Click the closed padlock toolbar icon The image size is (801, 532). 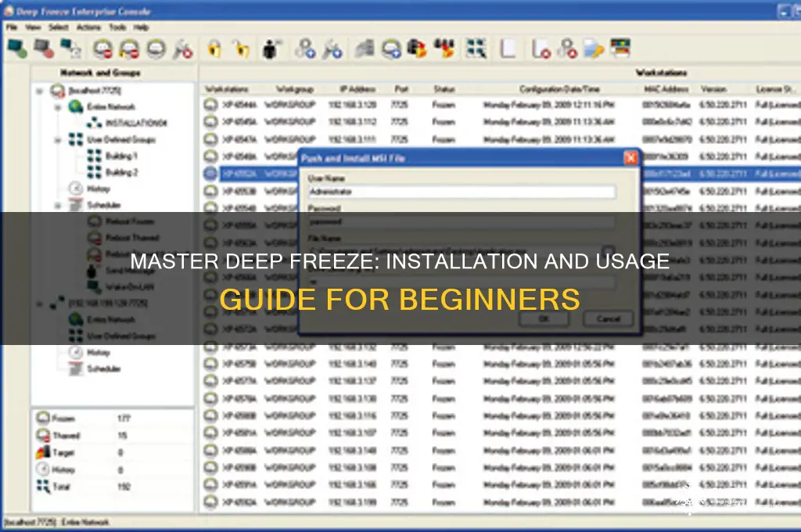point(214,49)
